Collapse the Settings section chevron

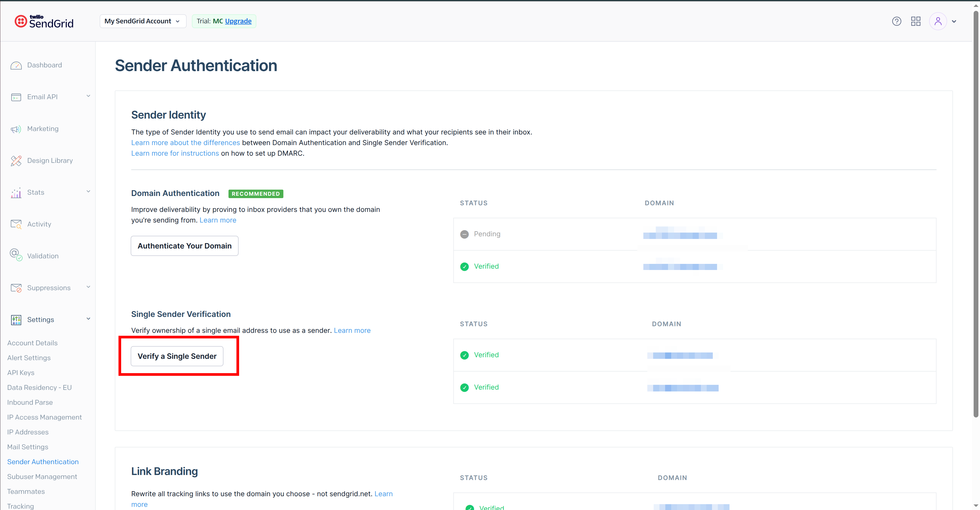(88, 319)
